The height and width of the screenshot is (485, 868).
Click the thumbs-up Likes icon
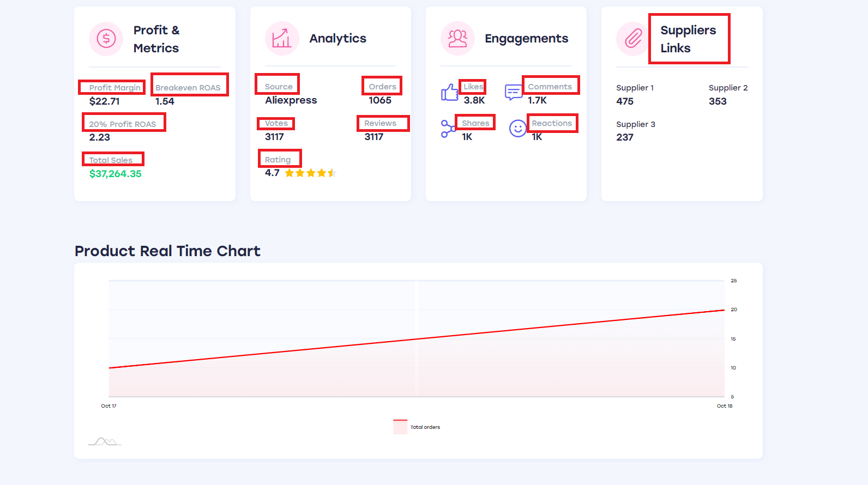[x=450, y=93]
